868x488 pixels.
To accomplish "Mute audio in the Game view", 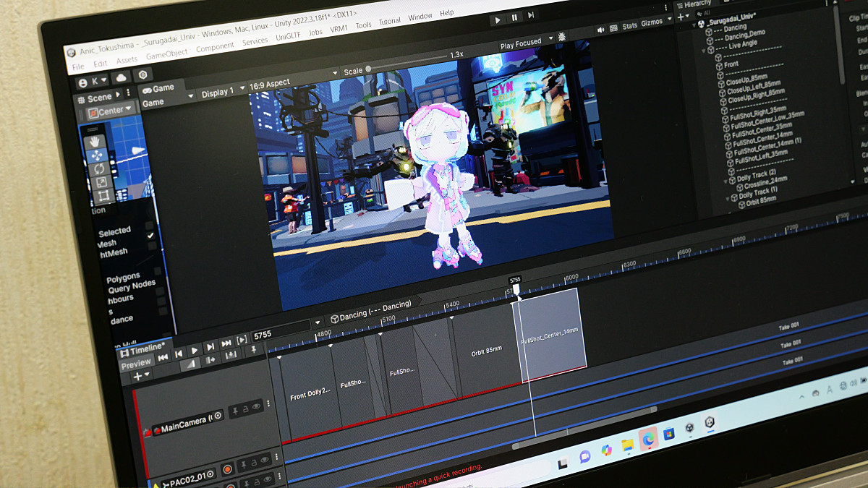I will point(600,30).
